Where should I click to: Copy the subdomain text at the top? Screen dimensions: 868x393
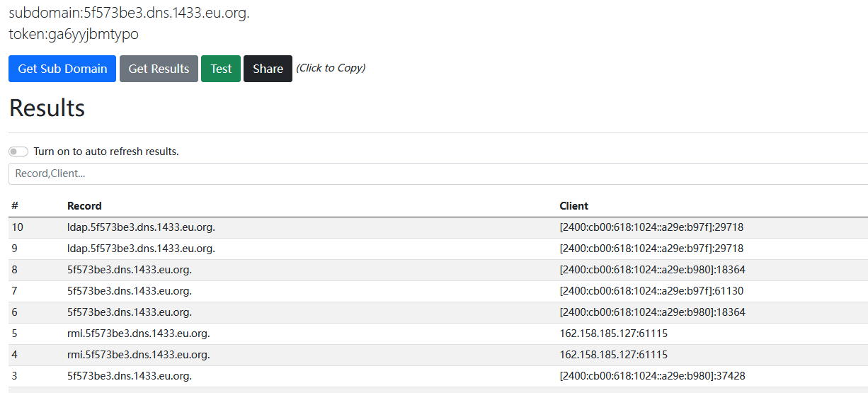point(129,13)
